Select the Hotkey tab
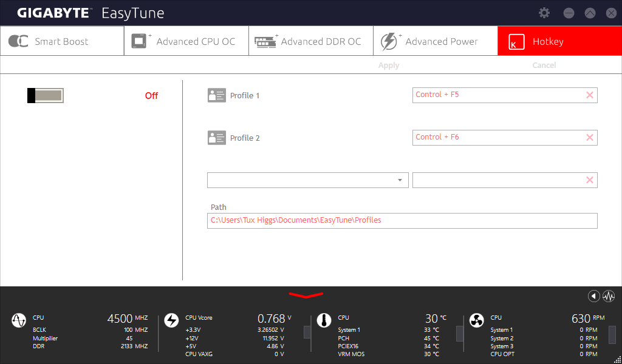The image size is (622, 364). point(559,41)
